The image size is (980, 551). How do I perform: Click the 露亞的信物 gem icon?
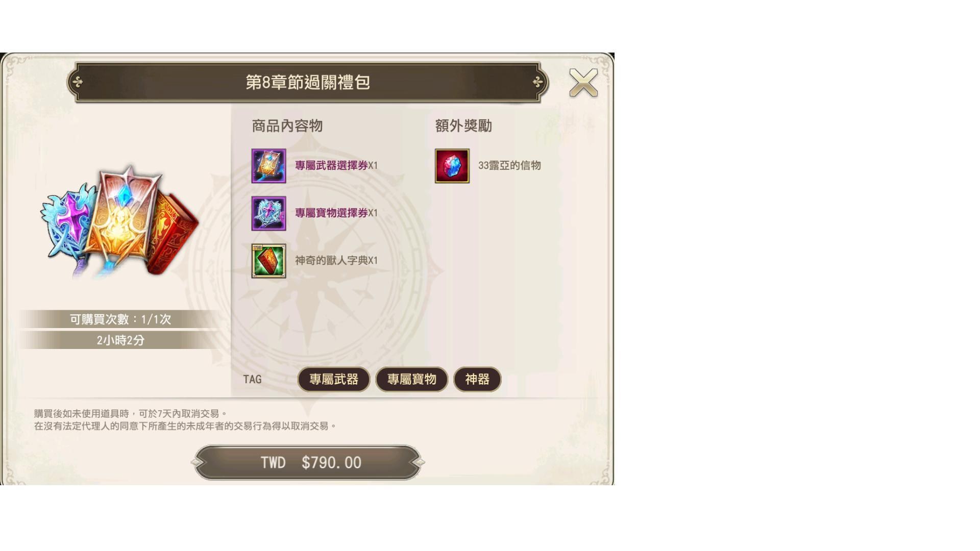(x=452, y=166)
